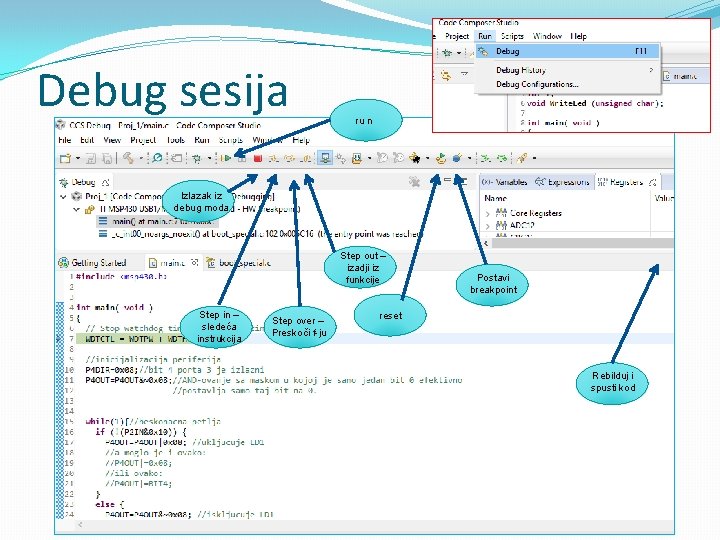Select the _c_int00_noargs_noexit() stack frame

259,234
